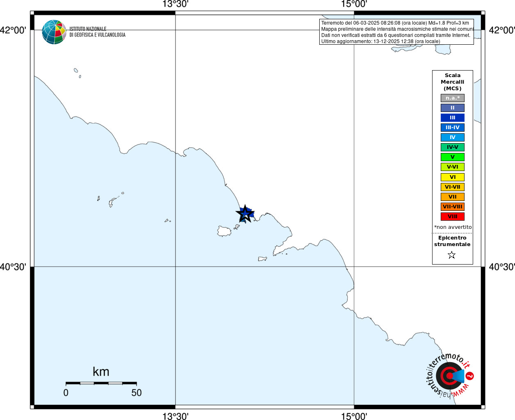Select the red VIII legend swatch
515x420 pixels.
pos(453,217)
